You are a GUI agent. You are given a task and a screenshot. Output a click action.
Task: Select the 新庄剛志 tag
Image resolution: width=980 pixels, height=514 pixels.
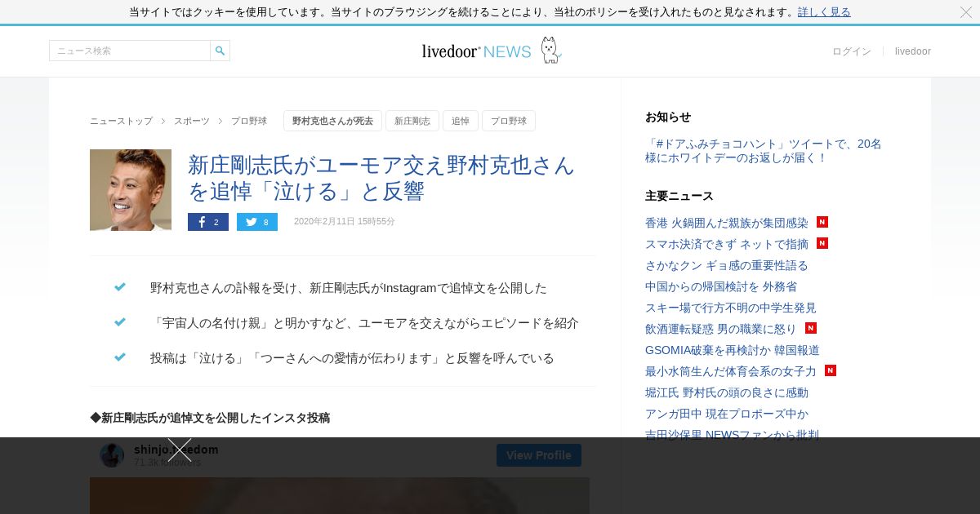click(412, 121)
